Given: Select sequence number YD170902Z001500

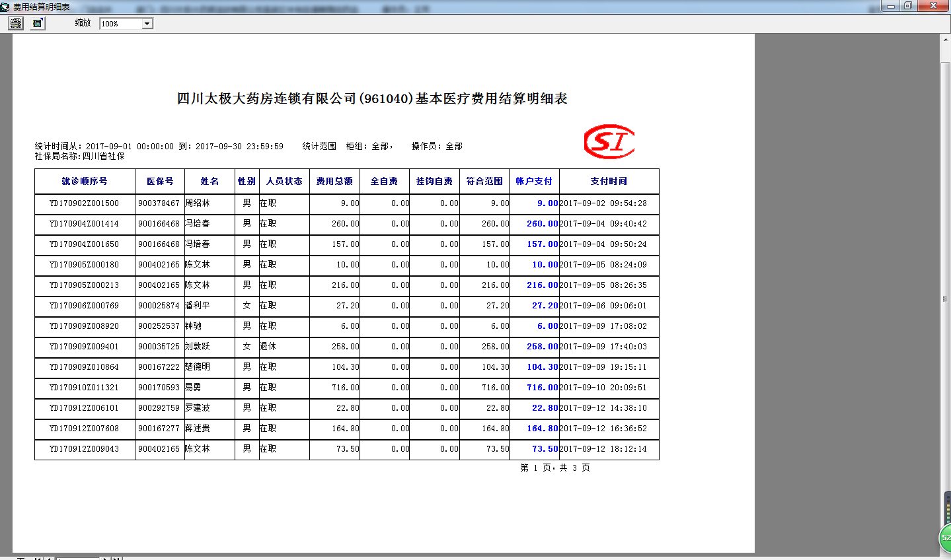Looking at the screenshot, I should click(x=84, y=203).
